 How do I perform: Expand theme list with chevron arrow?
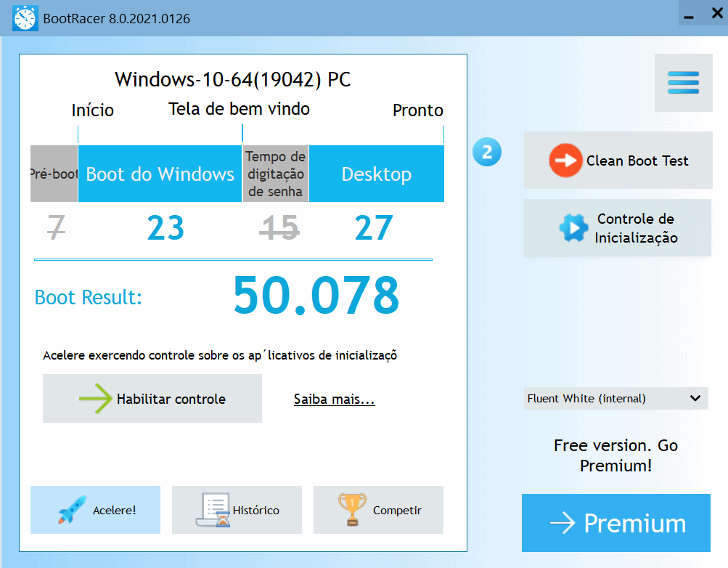tap(695, 399)
